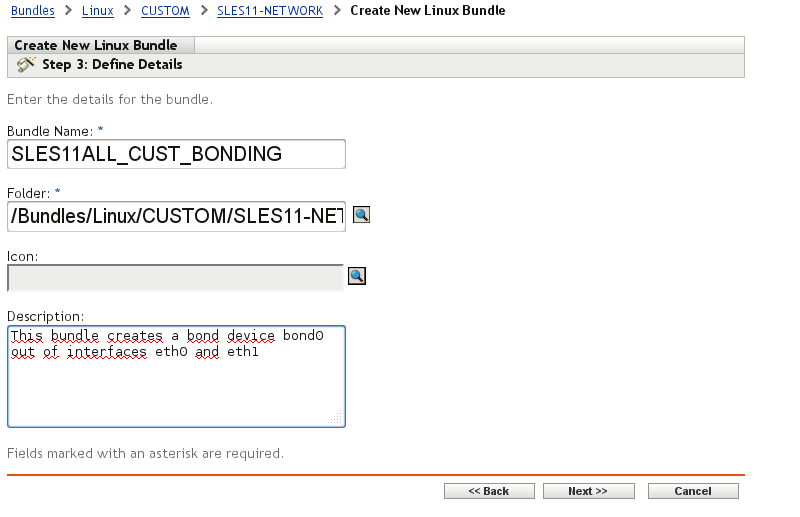Grab the Description textarea resize handle
800x517 pixels.
tap(336, 418)
